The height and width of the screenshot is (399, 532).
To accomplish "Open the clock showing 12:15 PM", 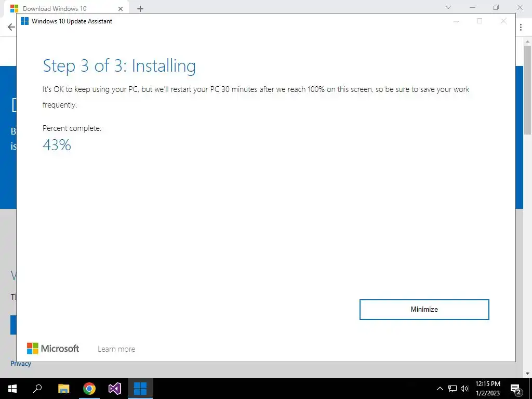I will coord(487,389).
